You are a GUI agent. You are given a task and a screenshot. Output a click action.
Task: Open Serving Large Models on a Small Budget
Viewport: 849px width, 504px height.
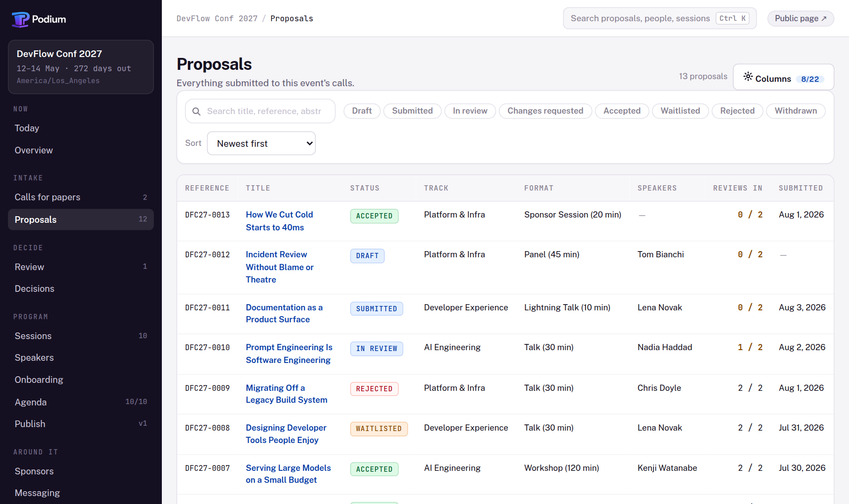coord(288,474)
